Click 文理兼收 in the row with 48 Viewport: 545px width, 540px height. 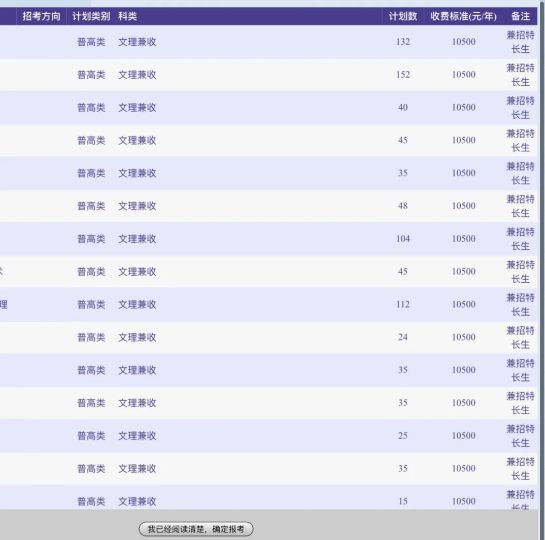[x=137, y=206]
